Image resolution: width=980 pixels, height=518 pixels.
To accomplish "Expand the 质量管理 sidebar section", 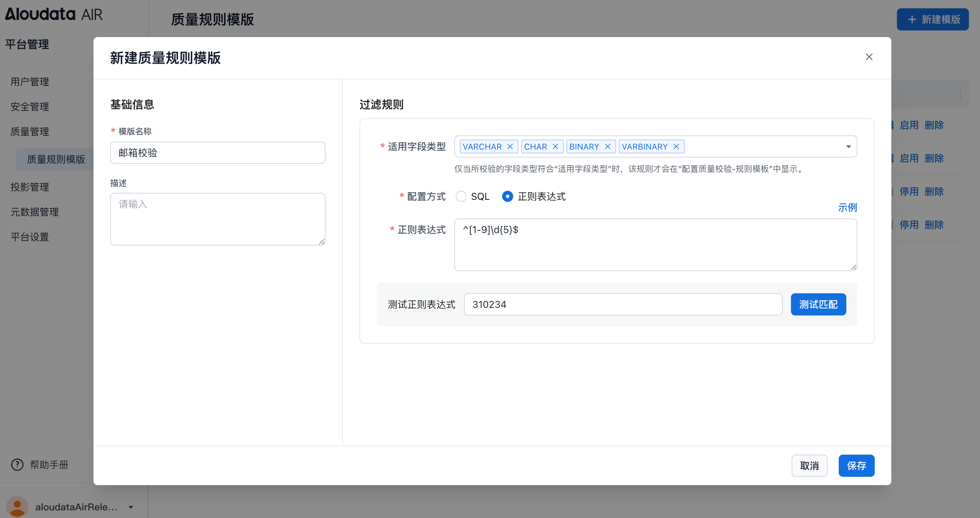I will pos(30,131).
